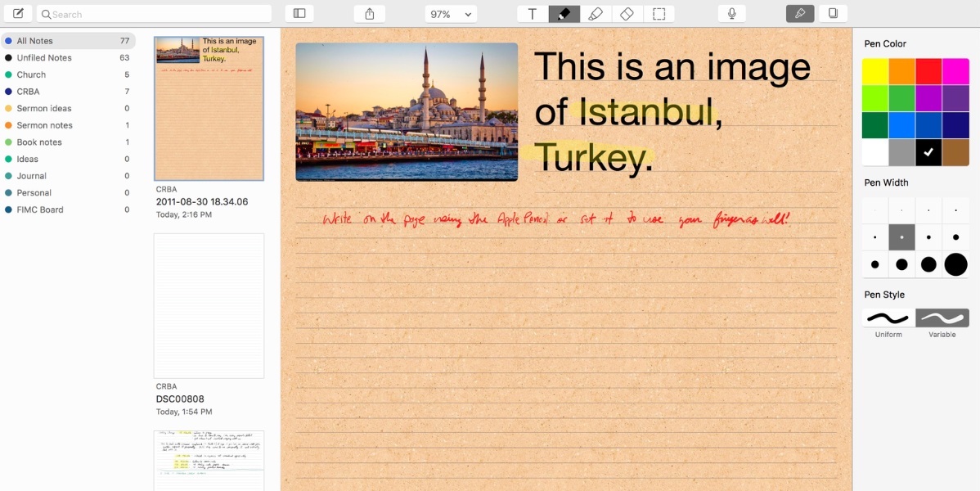Screen dimensions: 980x491
Task: Click the Share icon in toolbar
Action: click(369, 14)
